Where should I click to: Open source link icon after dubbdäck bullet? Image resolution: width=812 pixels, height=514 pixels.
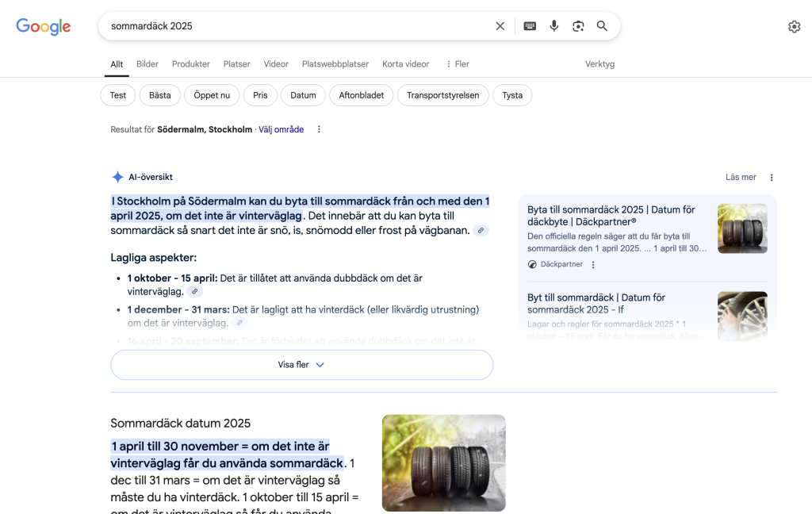click(195, 292)
